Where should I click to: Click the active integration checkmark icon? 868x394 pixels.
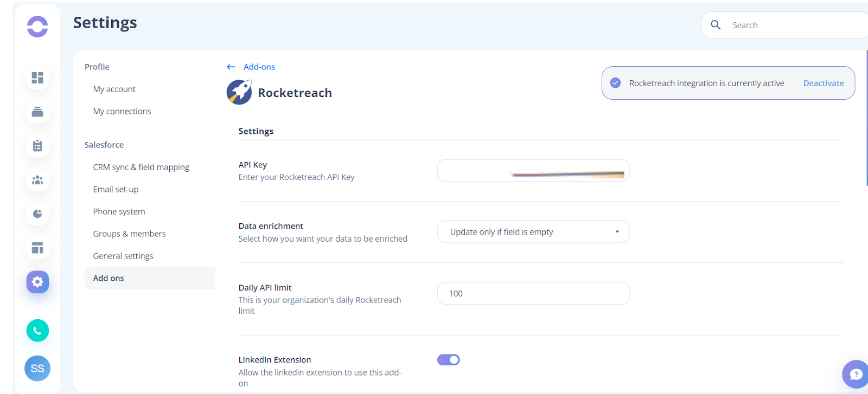(x=615, y=83)
